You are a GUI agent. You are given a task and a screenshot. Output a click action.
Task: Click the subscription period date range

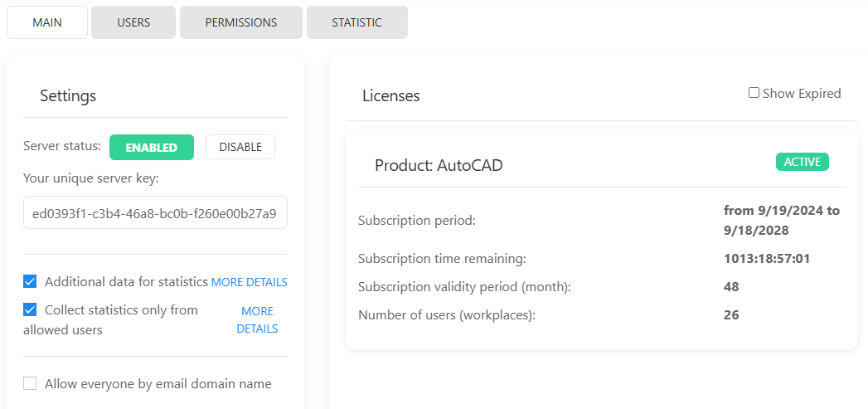781,221
